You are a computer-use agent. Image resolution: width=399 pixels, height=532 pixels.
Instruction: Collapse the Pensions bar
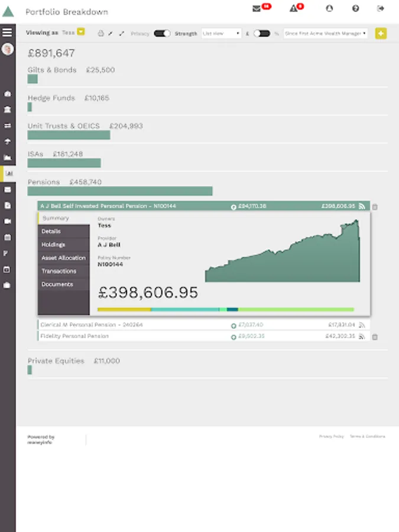120,191
